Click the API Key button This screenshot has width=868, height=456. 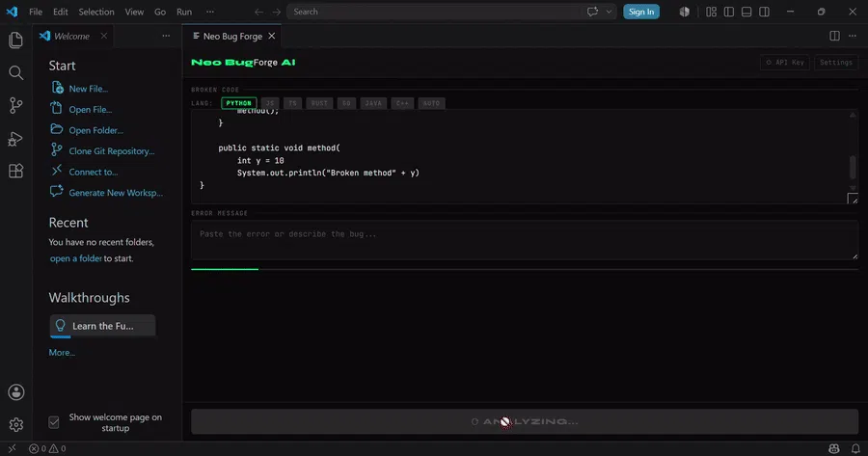tap(785, 63)
